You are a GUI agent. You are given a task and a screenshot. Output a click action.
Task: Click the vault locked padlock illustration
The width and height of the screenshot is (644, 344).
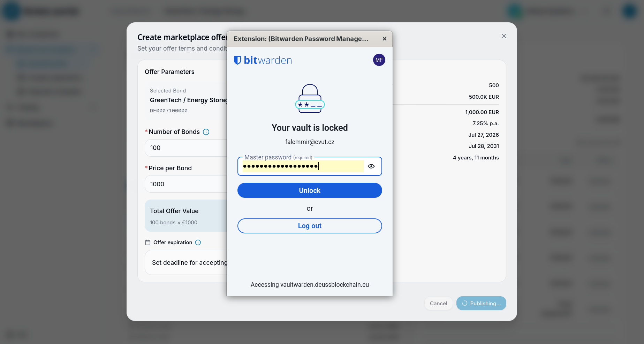[x=310, y=98]
